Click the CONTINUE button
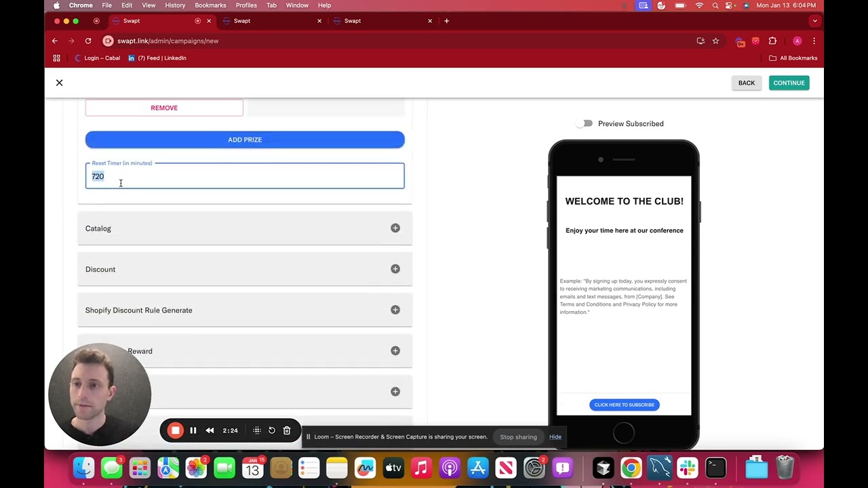Screen dimensions: 868x488 [x=789, y=83]
